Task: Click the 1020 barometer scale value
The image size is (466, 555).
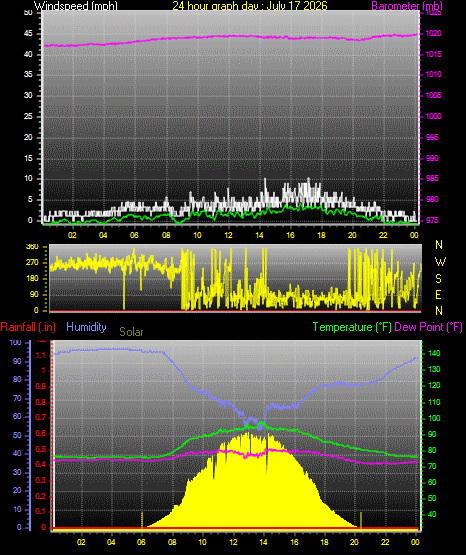Action: click(433, 33)
